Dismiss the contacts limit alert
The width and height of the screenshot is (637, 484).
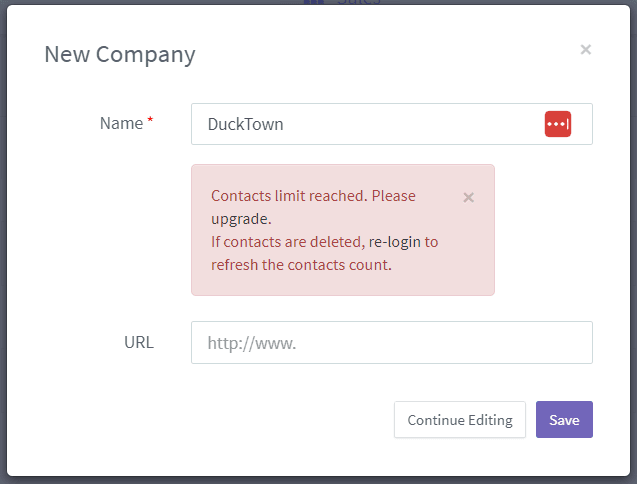click(x=468, y=198)
